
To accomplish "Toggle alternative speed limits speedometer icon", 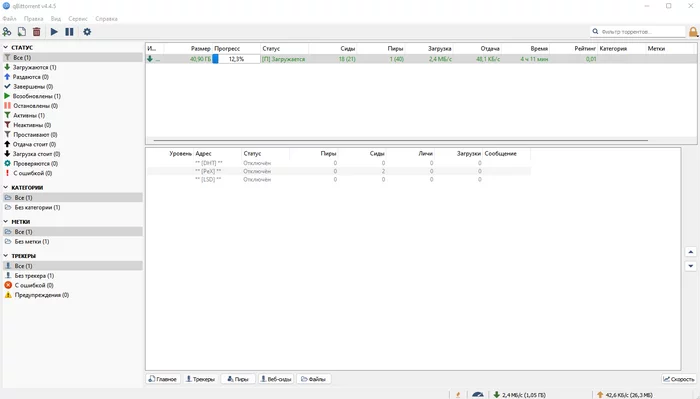I will [478, 395].
